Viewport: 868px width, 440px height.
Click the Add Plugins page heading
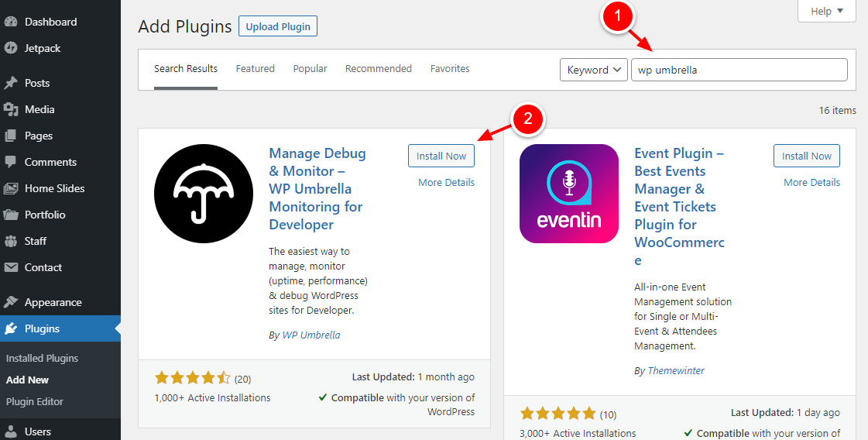(x=185, y=26)
